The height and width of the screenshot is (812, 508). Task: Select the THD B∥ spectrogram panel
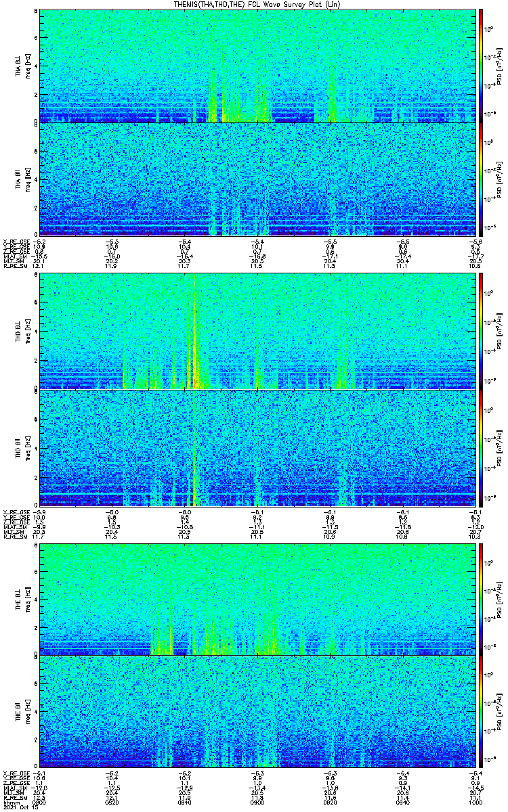coord(256,448)
